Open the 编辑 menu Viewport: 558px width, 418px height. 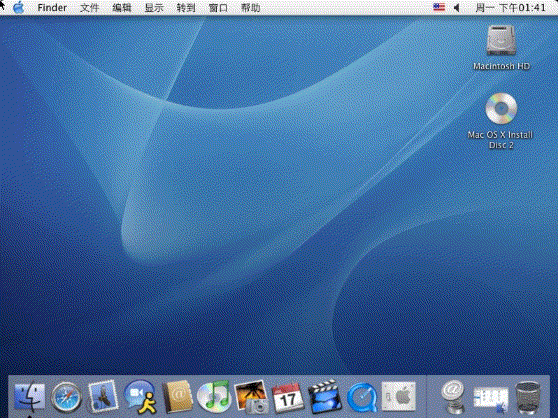[122, 8]
